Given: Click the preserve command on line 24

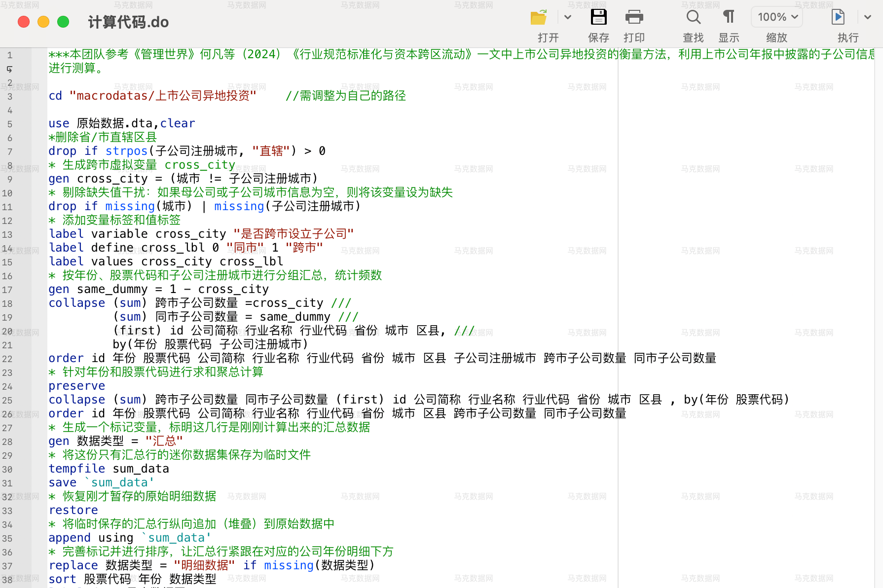Looking at the screenshot, I should [76, 386].
